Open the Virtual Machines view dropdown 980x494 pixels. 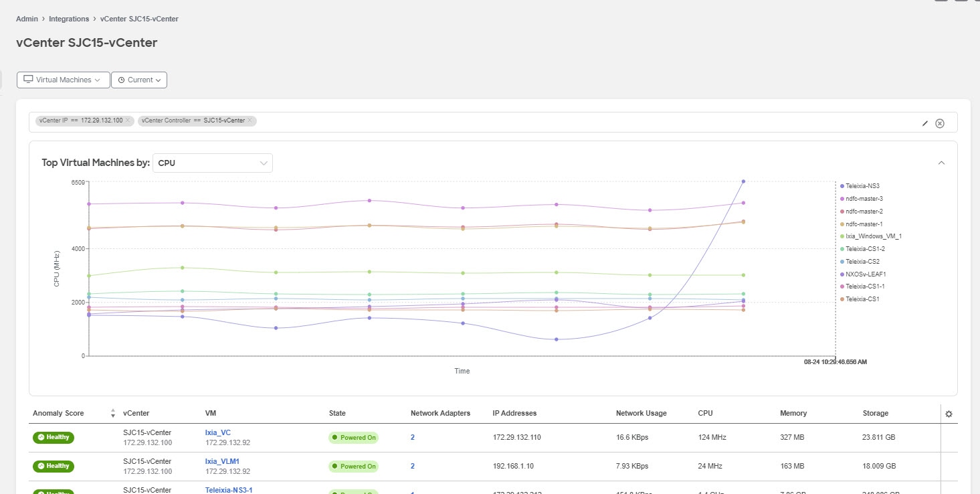click(63, 80)
